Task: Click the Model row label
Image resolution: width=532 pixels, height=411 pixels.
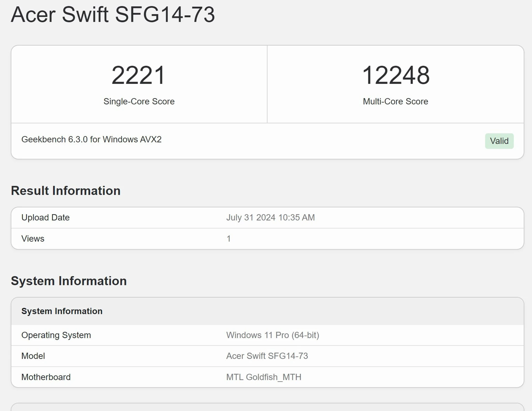Action: [x=33, y=356]
